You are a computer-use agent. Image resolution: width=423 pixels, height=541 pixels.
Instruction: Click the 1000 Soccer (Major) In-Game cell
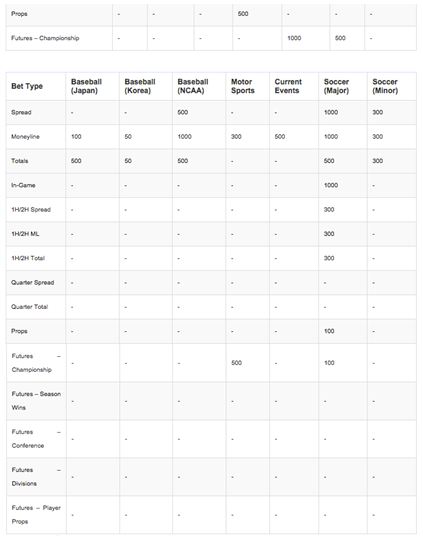tap(331, 185)
